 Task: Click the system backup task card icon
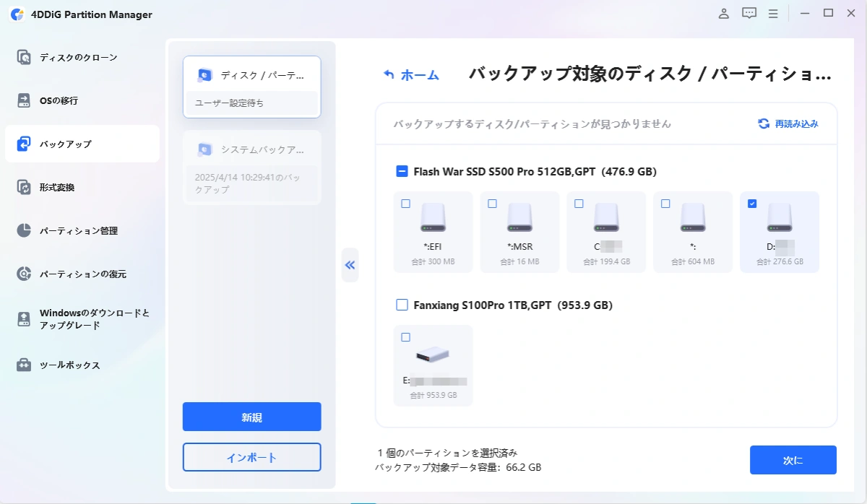click(x=204, y=149)
